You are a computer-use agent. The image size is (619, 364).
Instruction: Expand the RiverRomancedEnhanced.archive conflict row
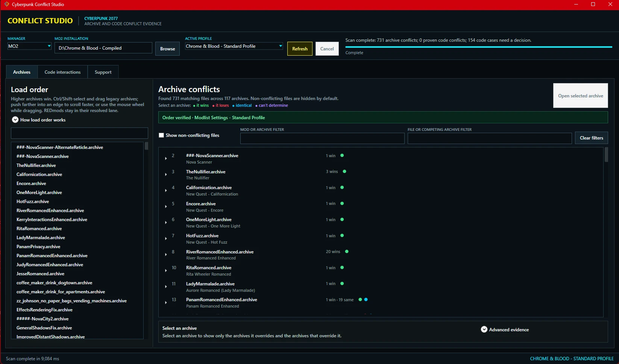166,255
